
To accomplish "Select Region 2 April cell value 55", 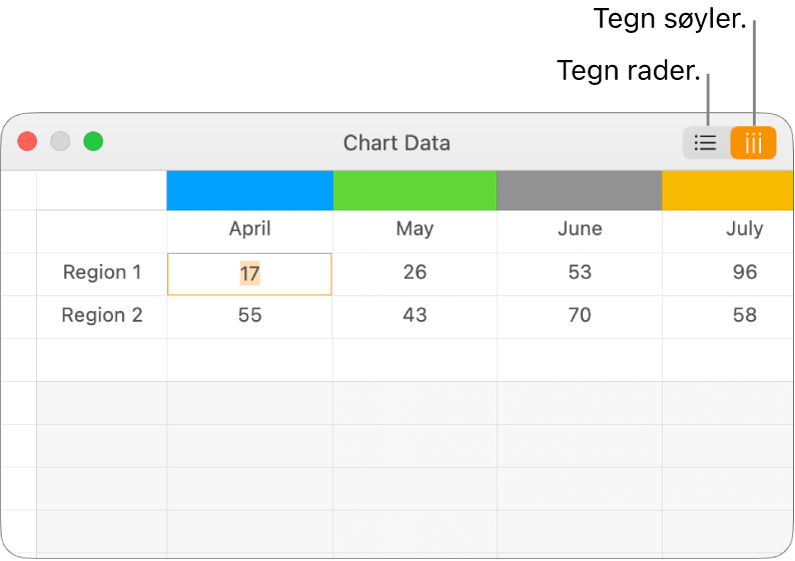I will point(249,315).
